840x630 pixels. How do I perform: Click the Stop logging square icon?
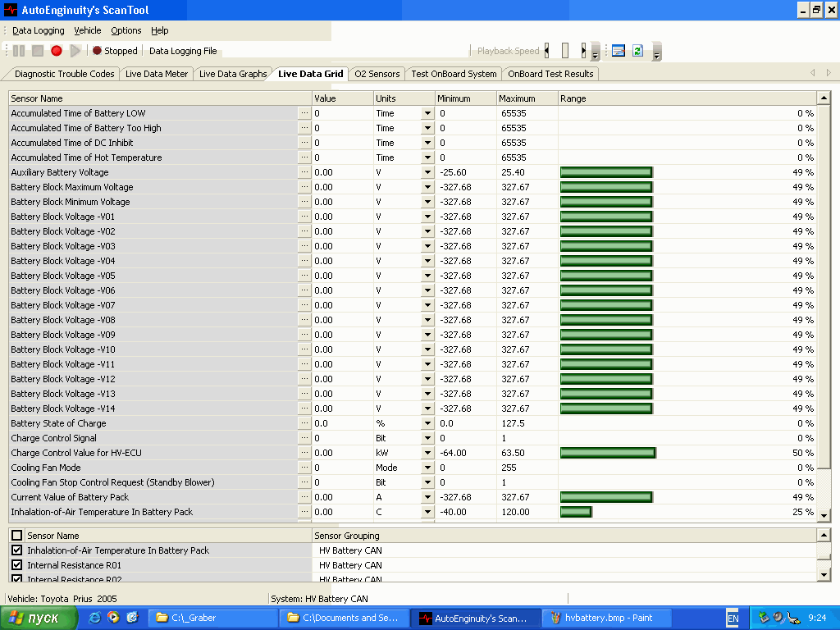[x=38, y=51]
